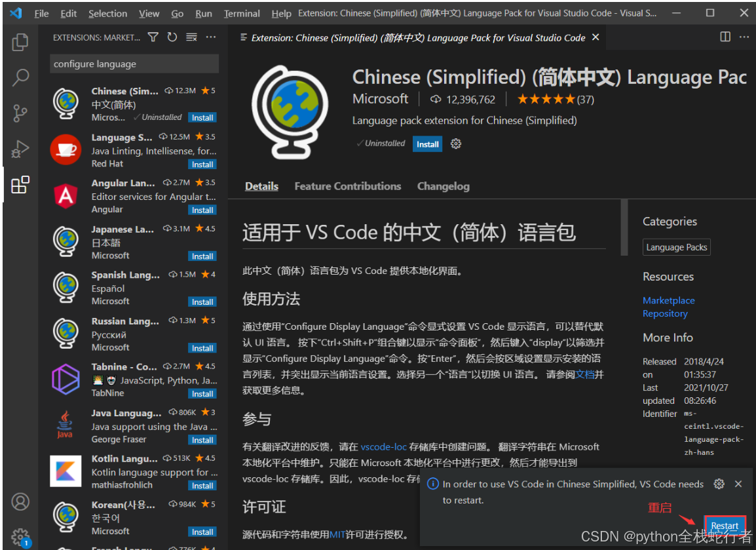
Task: Close the Chinese Language Pack extension tab
Action: click(x=595, y=37)
